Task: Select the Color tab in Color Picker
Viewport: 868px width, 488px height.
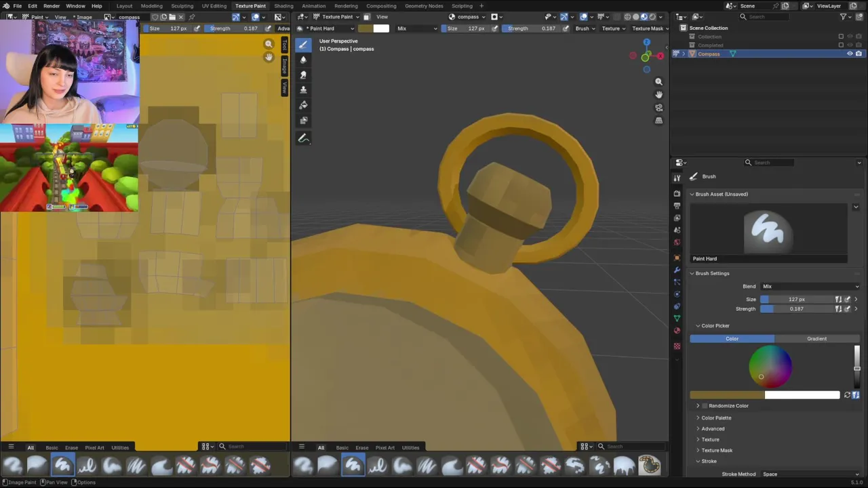Action: 732,339
